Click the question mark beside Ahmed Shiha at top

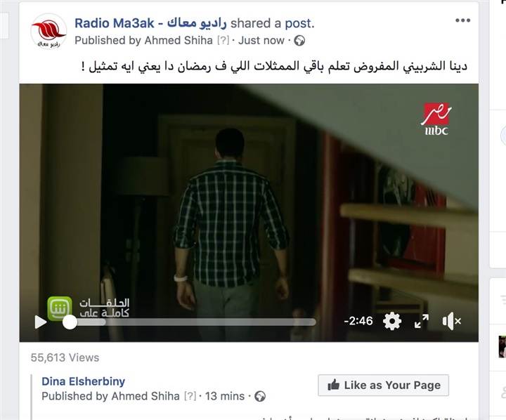click(223, 41)
